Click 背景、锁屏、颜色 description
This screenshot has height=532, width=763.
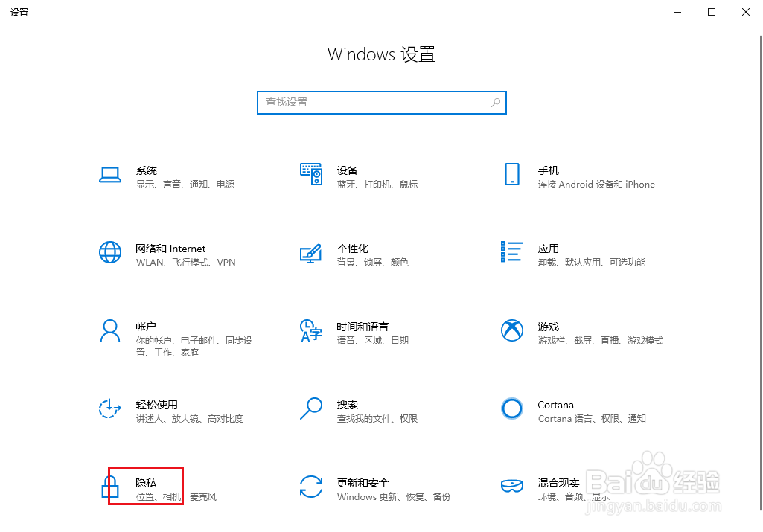tap(373, 263)
